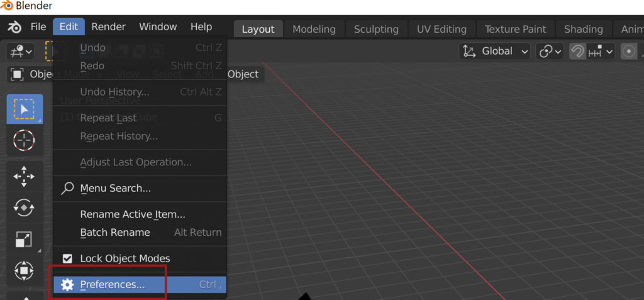Open Menu Search from Edit menu

click(140, 189)
